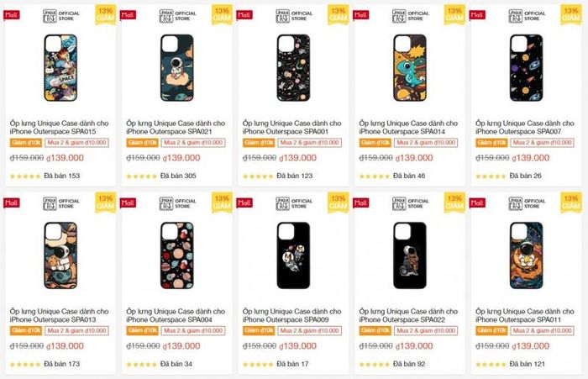588x379 pixels.
Task: Open product title ending in SPA022
Action: point(408,315)
